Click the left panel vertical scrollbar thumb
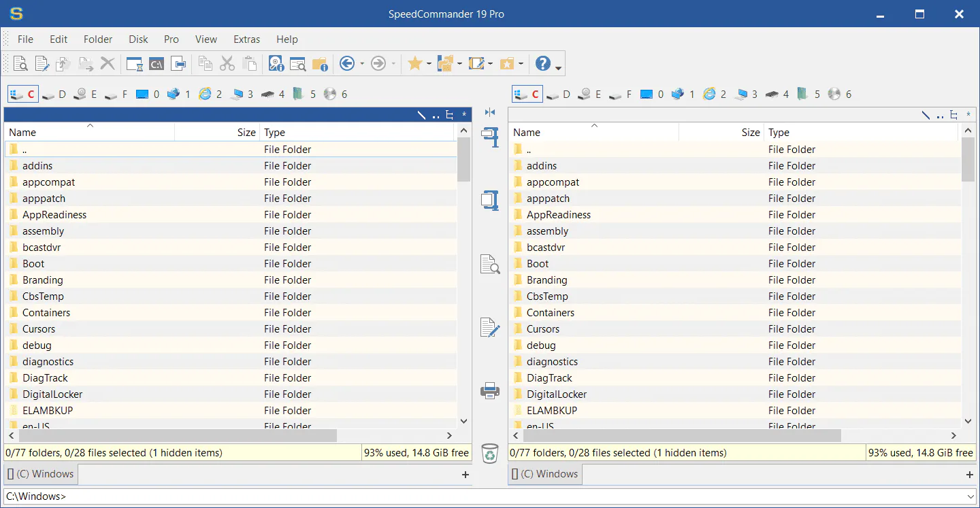Screen dimensions: 980x508 463,160
